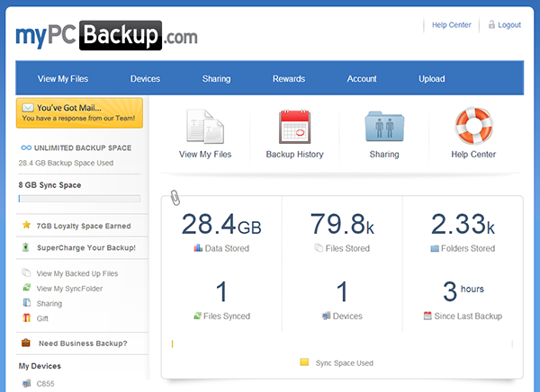The height and width of the screenshot is (392, 540).
Task: Click the Sync Space Used legend label
Action: (x=345, y=363)
